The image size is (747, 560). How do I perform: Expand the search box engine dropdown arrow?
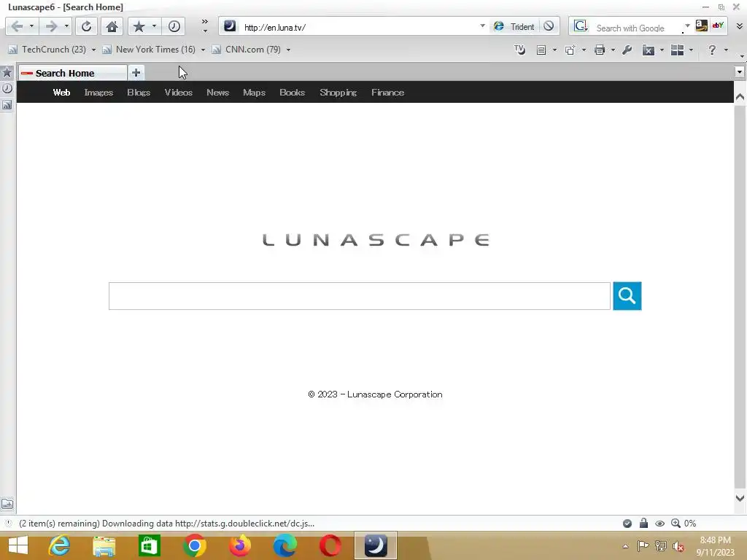[687, 26]
